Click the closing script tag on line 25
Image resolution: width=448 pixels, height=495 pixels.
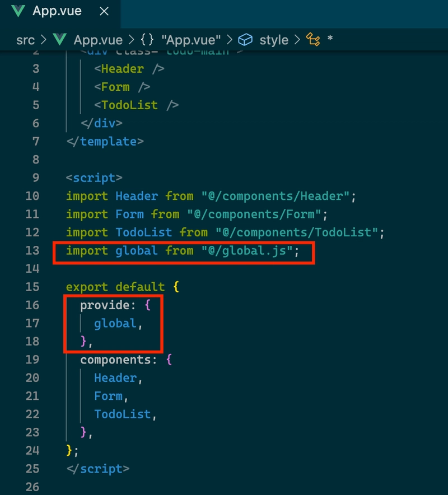tap(98, 469)
